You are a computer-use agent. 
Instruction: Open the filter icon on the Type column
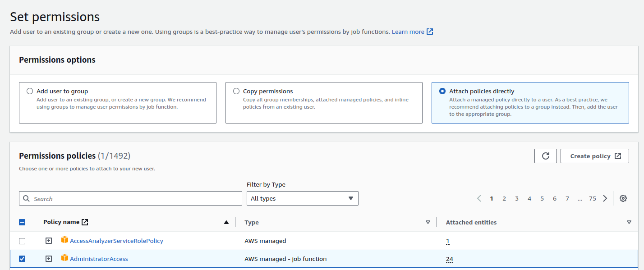click(428, 222)
